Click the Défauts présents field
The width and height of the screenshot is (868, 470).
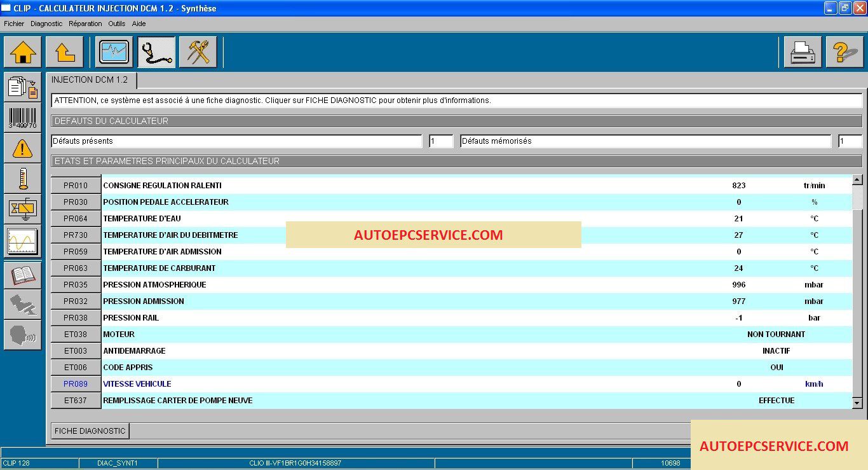pos(236,141)
